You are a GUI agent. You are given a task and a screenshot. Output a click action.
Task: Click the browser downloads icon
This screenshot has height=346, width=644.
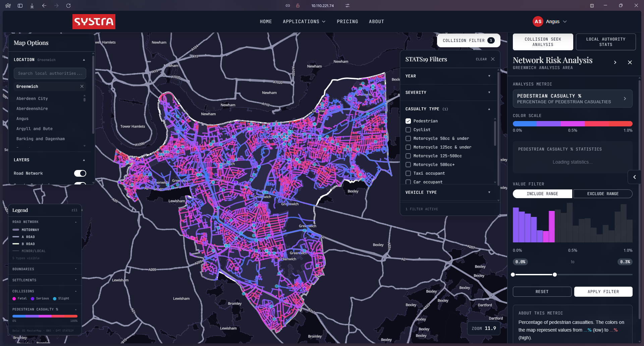32,6
